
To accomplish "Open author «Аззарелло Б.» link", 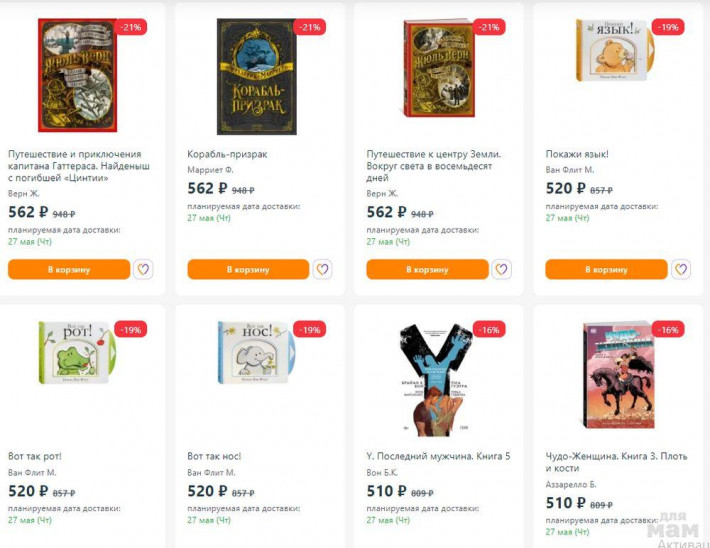I will point(572,485).
